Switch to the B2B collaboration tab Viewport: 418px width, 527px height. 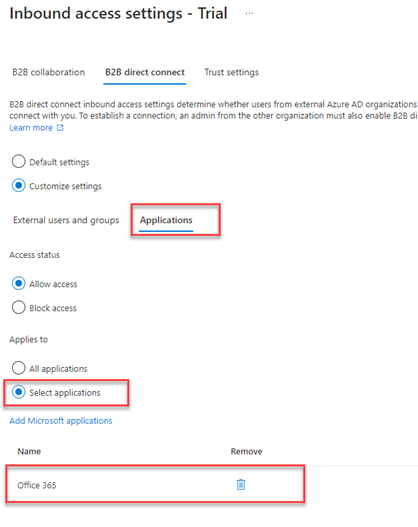[48, 72]
